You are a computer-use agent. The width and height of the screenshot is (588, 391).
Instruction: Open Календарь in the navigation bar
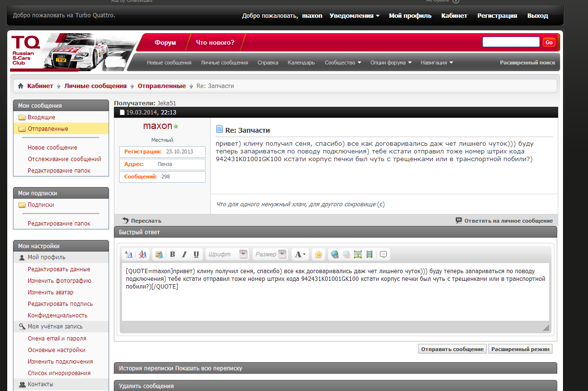301,63
